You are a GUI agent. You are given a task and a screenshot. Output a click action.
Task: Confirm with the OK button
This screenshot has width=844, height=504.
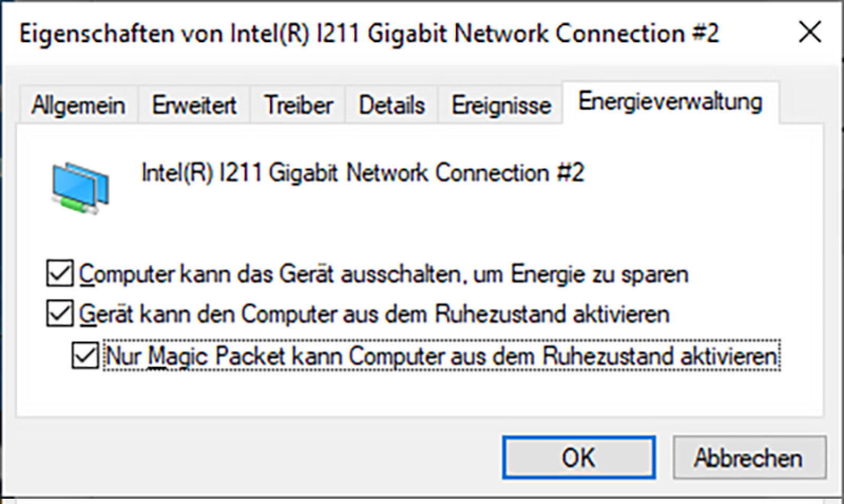[x=578, y=457]
